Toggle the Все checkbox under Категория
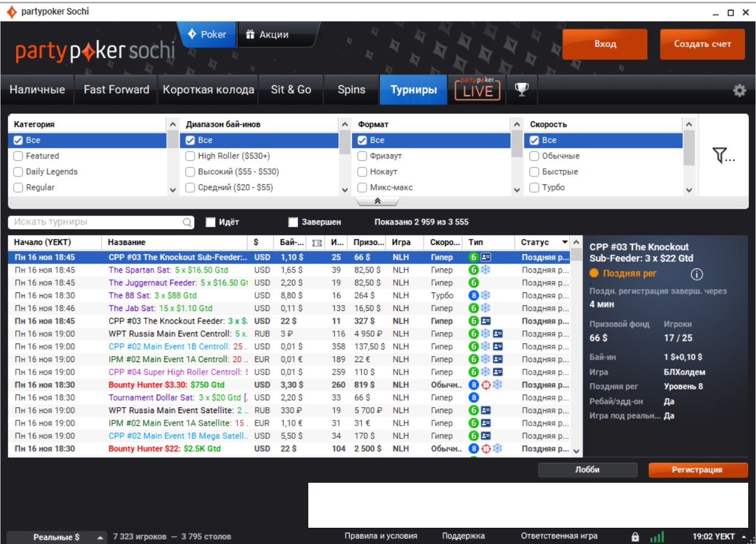The image size is (756, 544). [18, 141]
